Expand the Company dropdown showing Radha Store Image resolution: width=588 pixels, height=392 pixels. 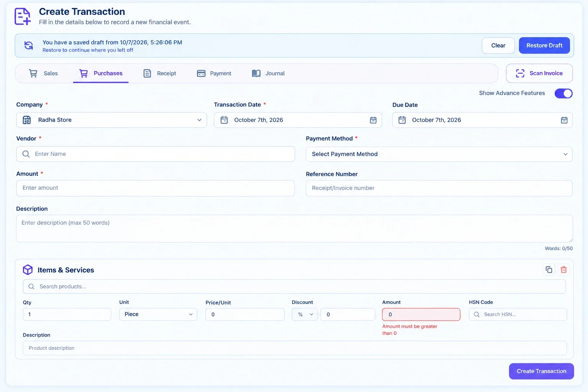click(x=111, y=120)
